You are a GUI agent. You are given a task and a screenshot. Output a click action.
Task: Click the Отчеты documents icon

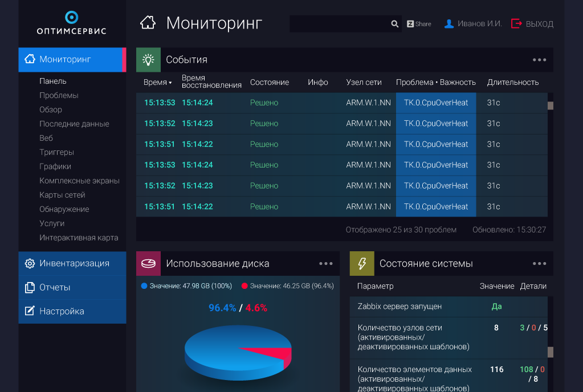[30, 287]
